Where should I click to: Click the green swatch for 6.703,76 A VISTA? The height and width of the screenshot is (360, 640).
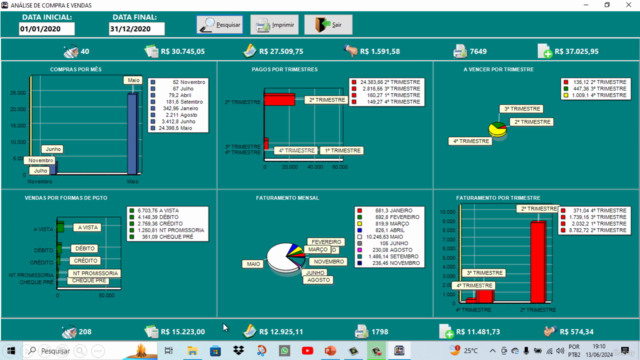pyautogui.click(x=132, y=211)
